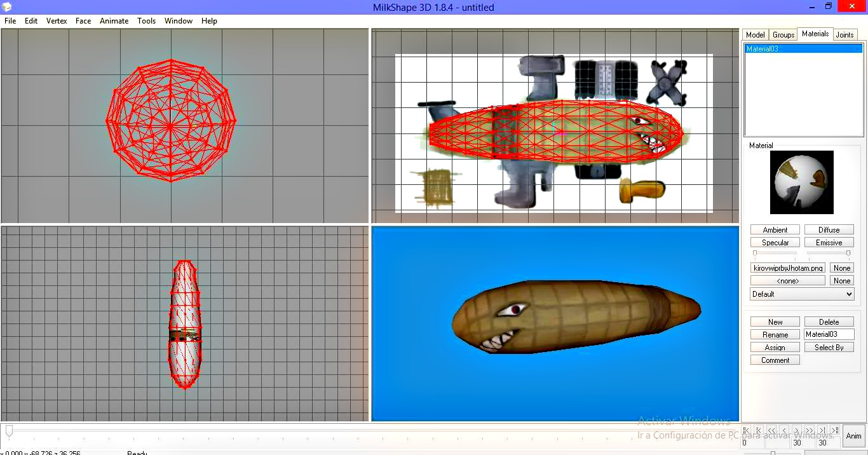Screen dimensions: 868x455
Task: Click the Ambient color button
Action: [x=775, y=230]
